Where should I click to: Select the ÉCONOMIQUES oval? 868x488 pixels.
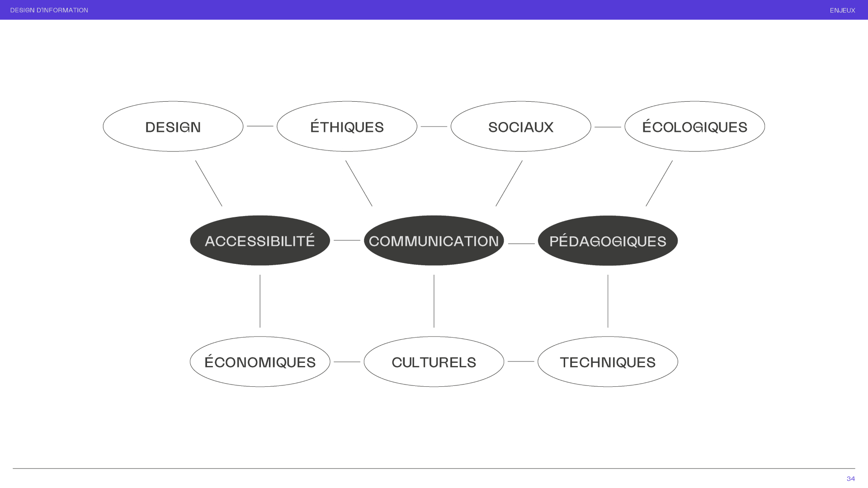260,361
